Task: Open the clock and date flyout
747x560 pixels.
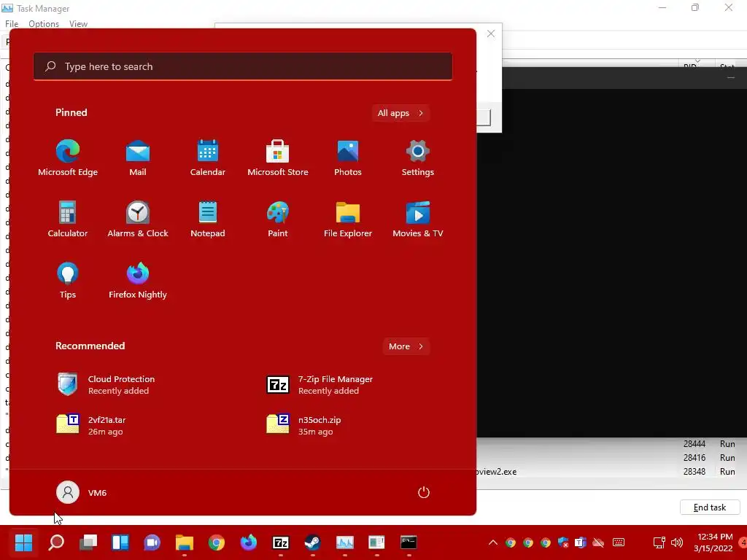Action: (x=713, y=542)
